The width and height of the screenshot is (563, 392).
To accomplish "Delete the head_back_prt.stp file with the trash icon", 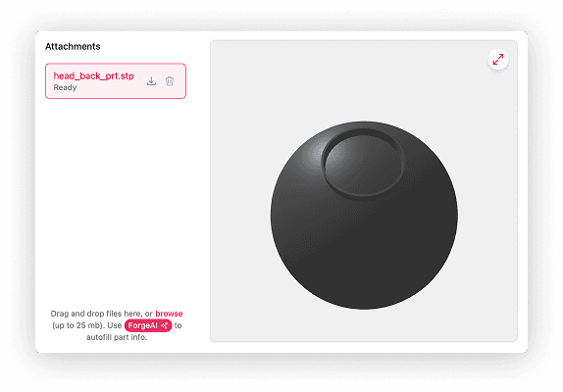I will [x=170, y=81].
